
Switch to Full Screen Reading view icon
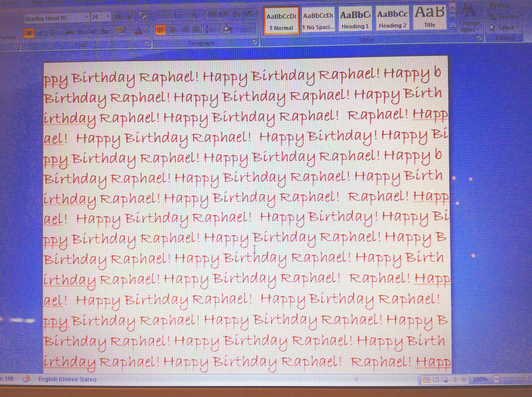tap(436, 380)
